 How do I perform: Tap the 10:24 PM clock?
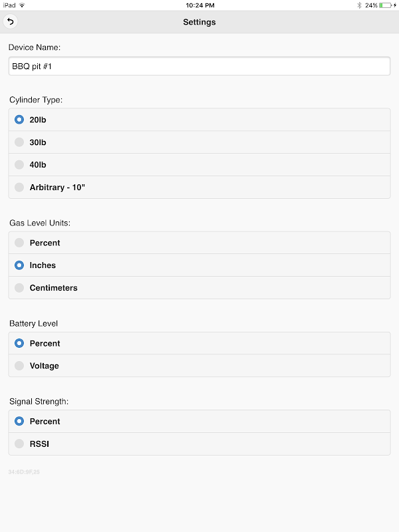(199, 5)
